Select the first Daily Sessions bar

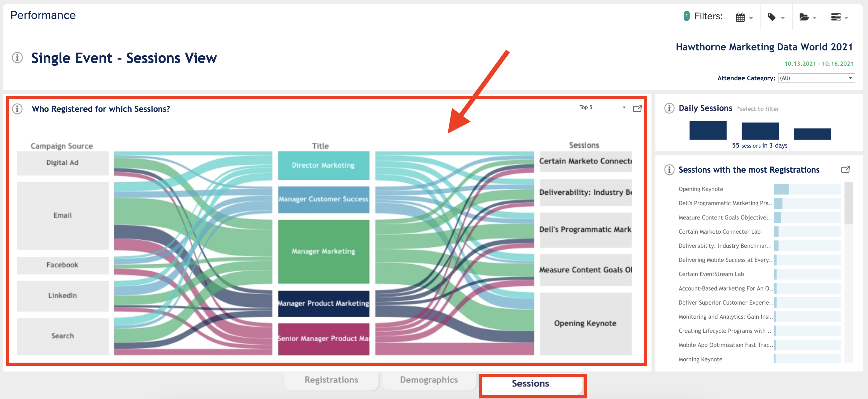(x=708, y=130)
